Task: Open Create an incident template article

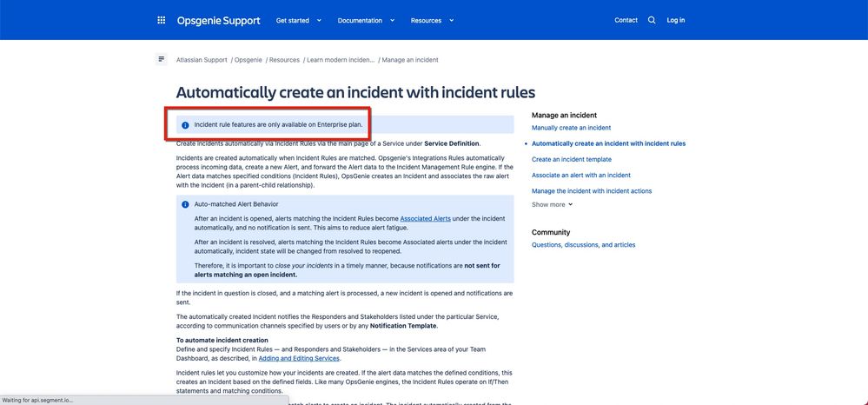Action: (x=572, y=160)
